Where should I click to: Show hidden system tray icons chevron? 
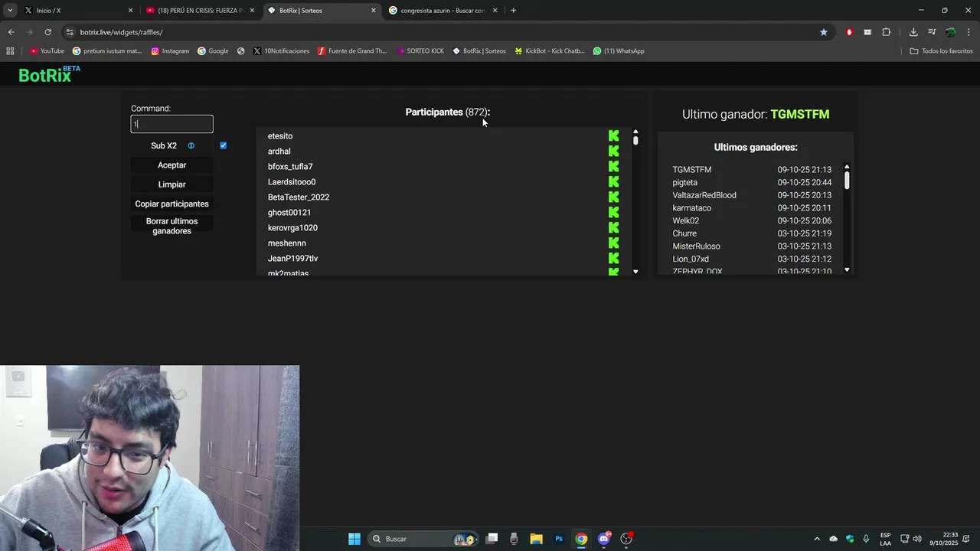(x=817, y=539)
